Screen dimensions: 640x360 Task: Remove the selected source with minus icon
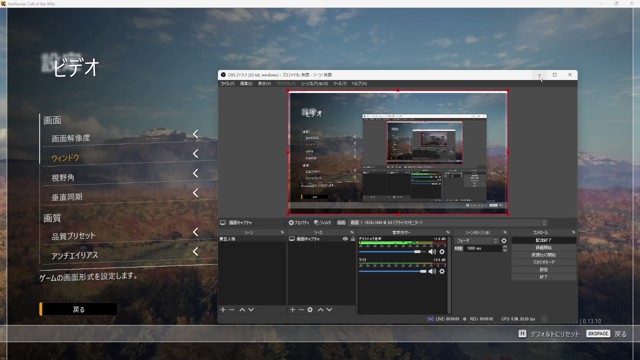pyautogui.click(x=301, y=310)
